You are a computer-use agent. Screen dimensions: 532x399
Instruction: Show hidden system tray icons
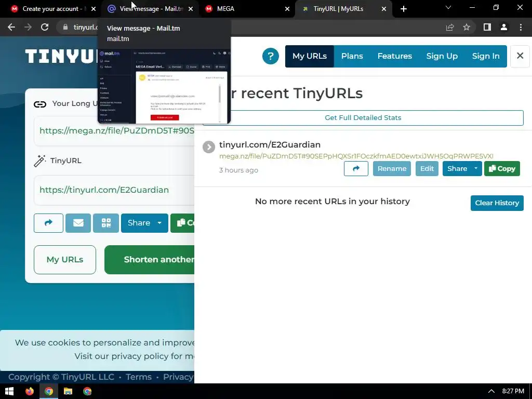(491, 391)
